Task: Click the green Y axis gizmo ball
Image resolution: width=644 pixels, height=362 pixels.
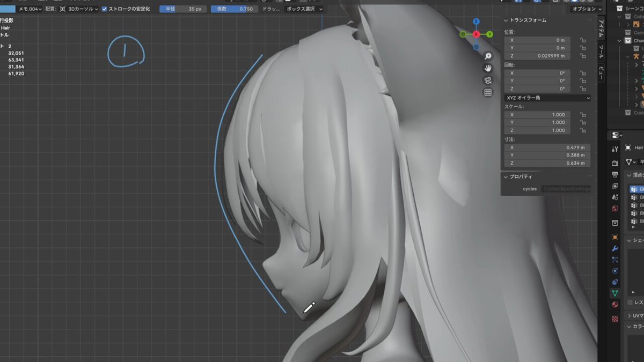Action: coord(489,34)
